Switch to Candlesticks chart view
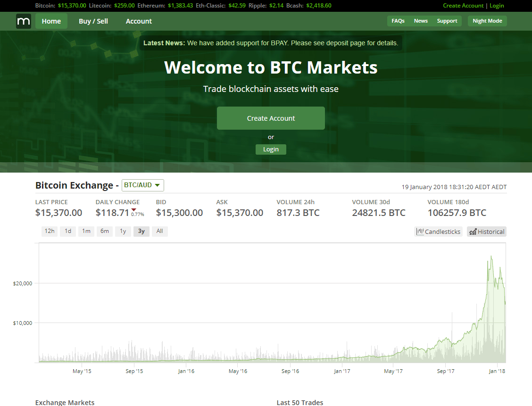The width and height of the screenshot is (532, 406). [x=438, y=231]
